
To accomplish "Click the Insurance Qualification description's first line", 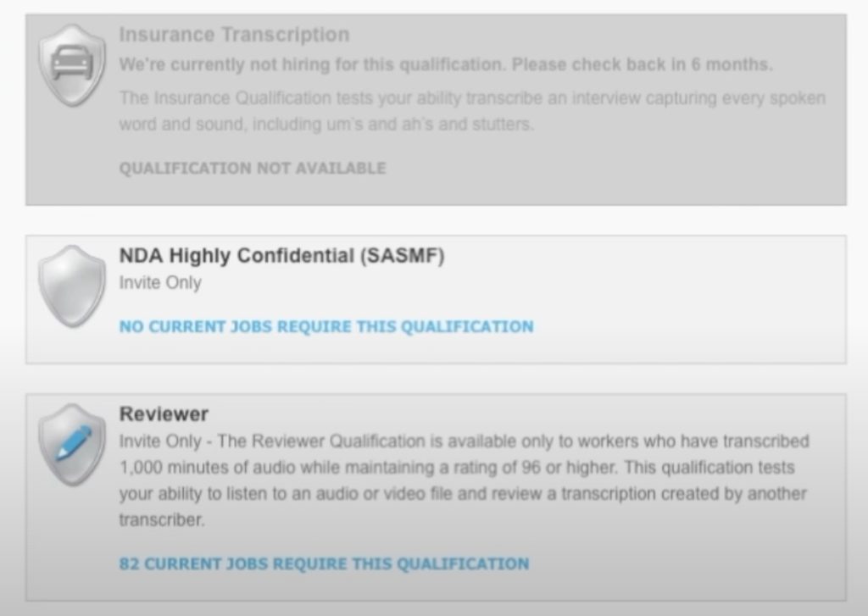I will click(x=472, y=98).
